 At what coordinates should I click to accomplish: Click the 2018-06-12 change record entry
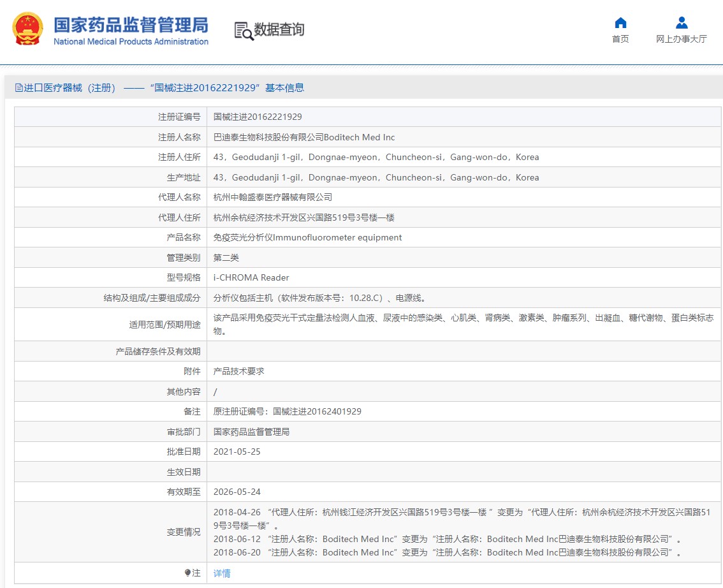point(448,539)
